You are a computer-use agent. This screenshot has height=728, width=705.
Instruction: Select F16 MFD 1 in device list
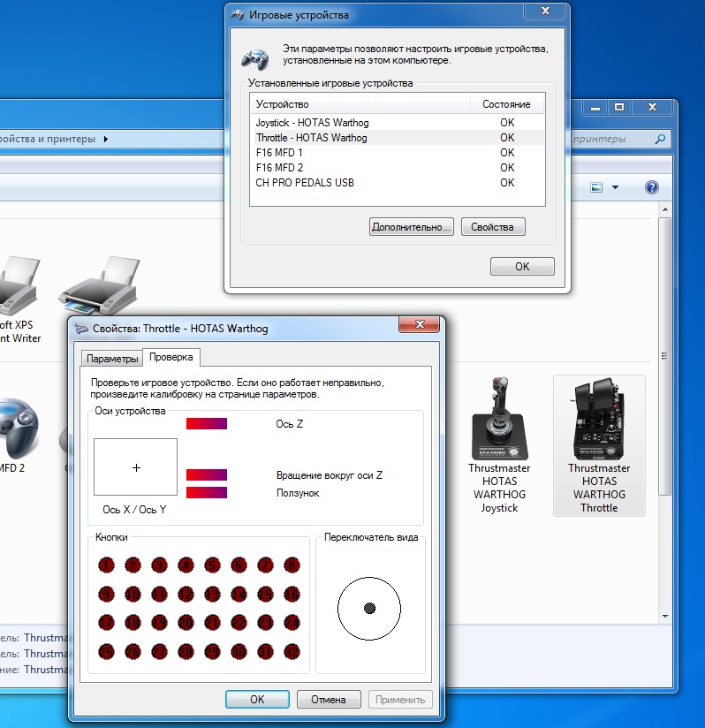(397, 153)
